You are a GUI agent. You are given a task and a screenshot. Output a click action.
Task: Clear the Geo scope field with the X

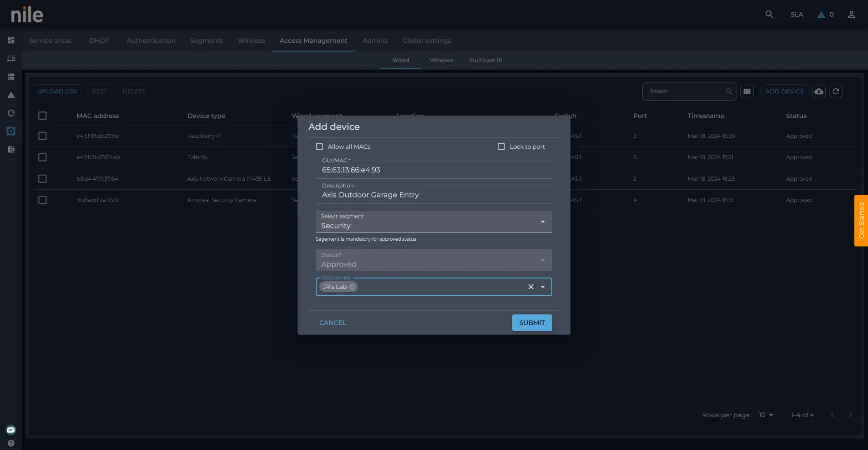531,287
